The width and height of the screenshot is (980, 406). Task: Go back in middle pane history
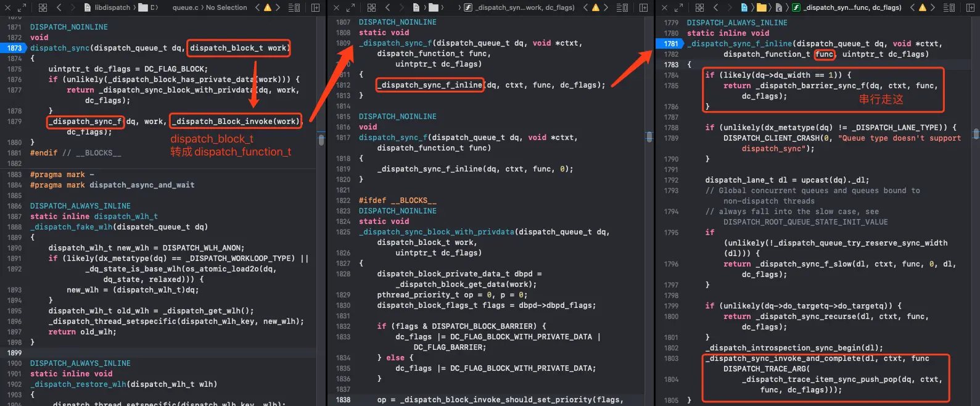point(388,7)
